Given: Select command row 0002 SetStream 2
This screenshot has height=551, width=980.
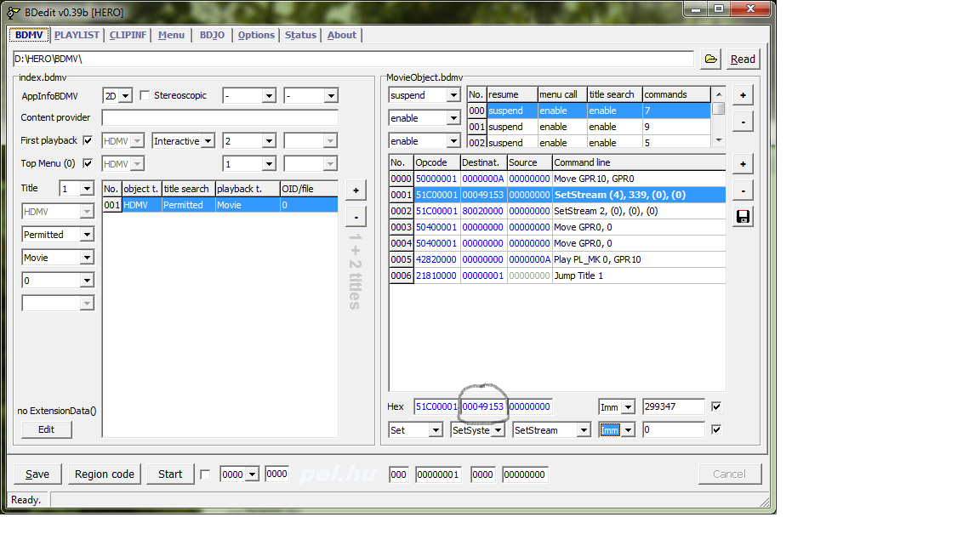Looking at the screenshot, I should [x=557, y=211].
